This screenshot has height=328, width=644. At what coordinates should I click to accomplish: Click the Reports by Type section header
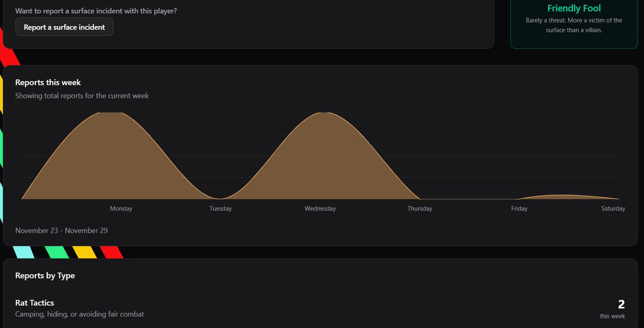[45, 275]
